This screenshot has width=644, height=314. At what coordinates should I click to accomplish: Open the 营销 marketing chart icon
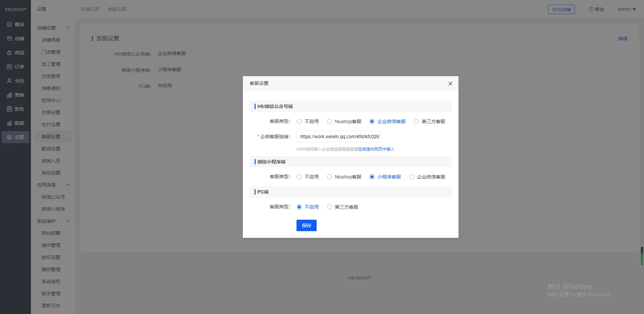(x=9, y=95)
